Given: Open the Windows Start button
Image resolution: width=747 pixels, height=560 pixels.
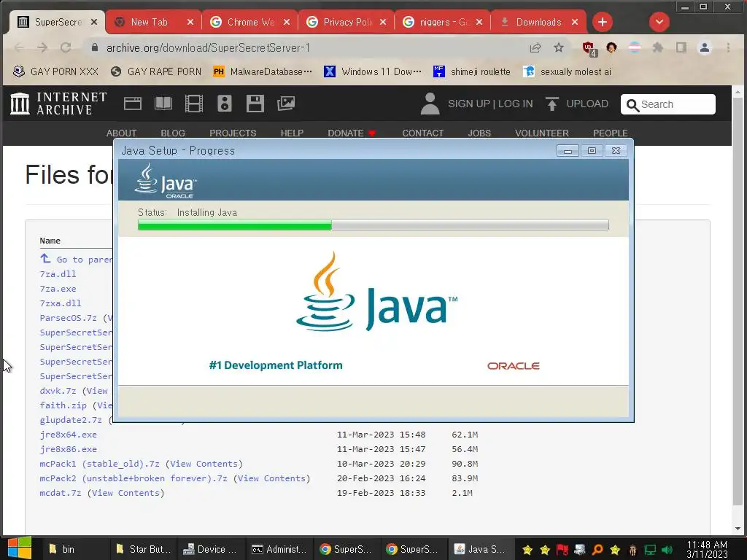Looking at the screenshot, I should pos(19,548).
